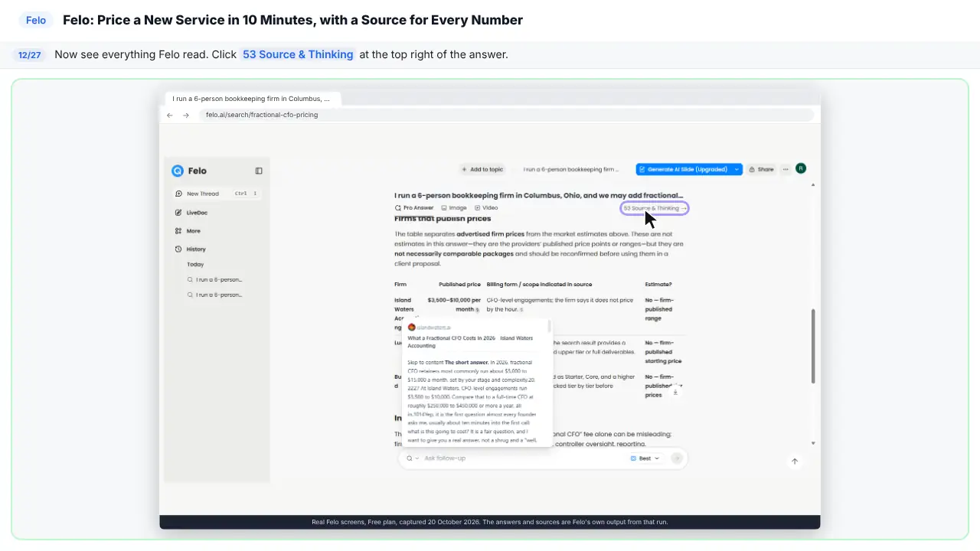
Task: Expand Generate AI Slide dropdown arrow
Action: click(x=737, y=169)
